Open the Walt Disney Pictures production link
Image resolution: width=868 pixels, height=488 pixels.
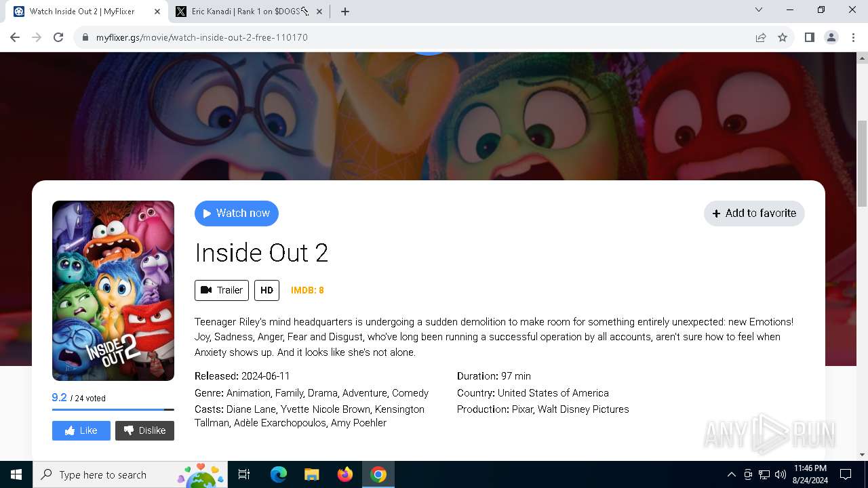coord(583,409)
